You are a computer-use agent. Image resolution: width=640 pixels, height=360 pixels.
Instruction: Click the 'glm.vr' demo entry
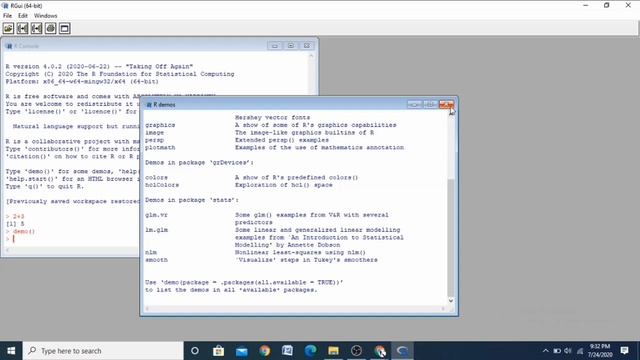156,215
